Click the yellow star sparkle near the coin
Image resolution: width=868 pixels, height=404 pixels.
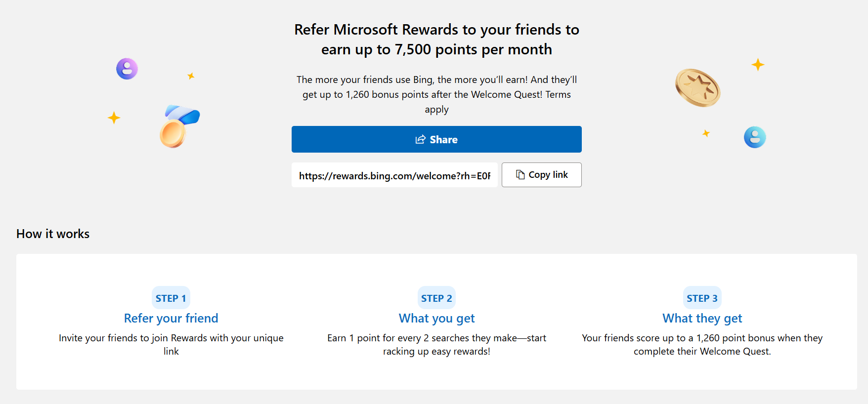757,64
